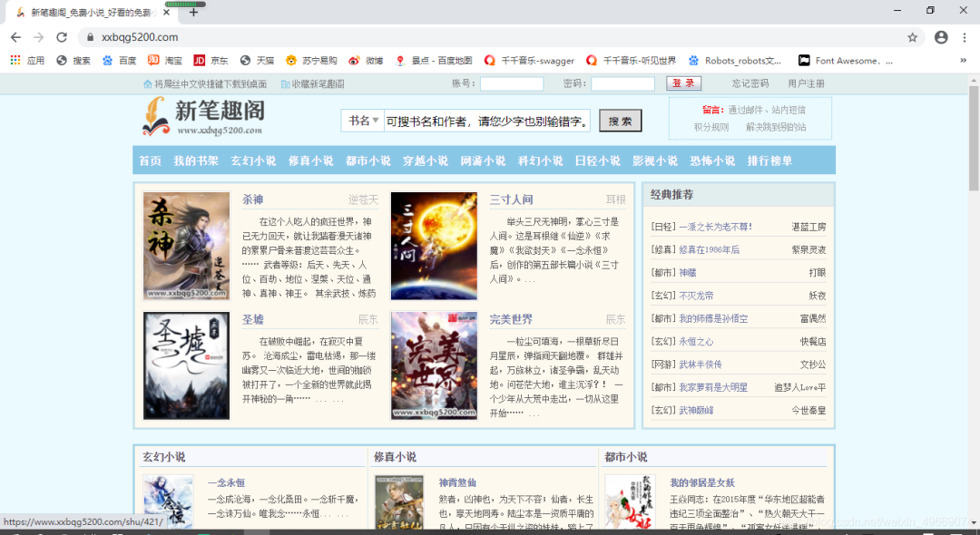This screenshot has height=535, width=980.
Task: Open the Chrome profile avatar icon
Action: [941, 37]
